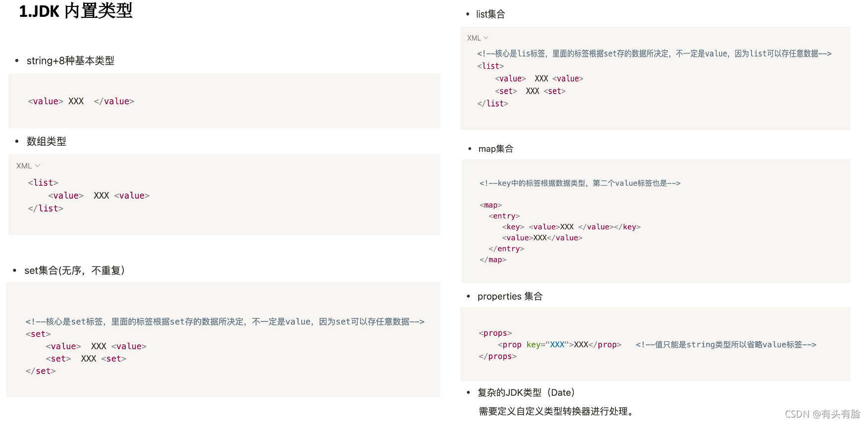Click the code "<prop key="XXX">XXX</prop>"

[559, 345]
